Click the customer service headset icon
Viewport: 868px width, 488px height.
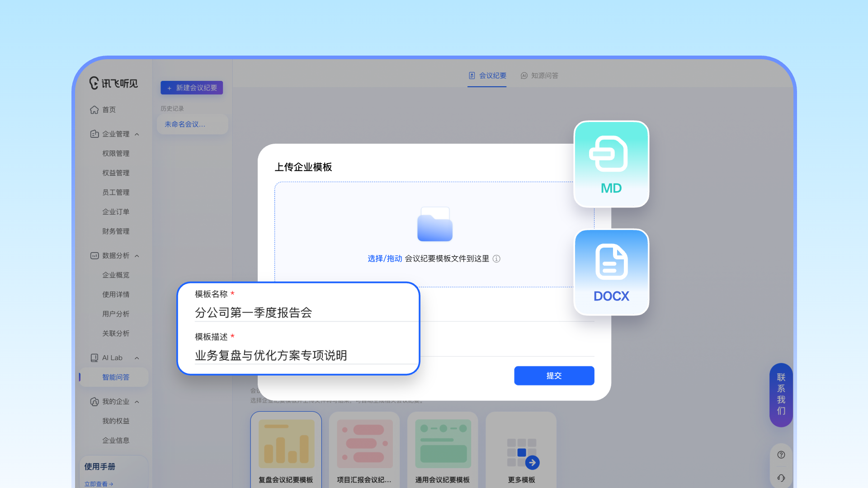tap(781, 478)
